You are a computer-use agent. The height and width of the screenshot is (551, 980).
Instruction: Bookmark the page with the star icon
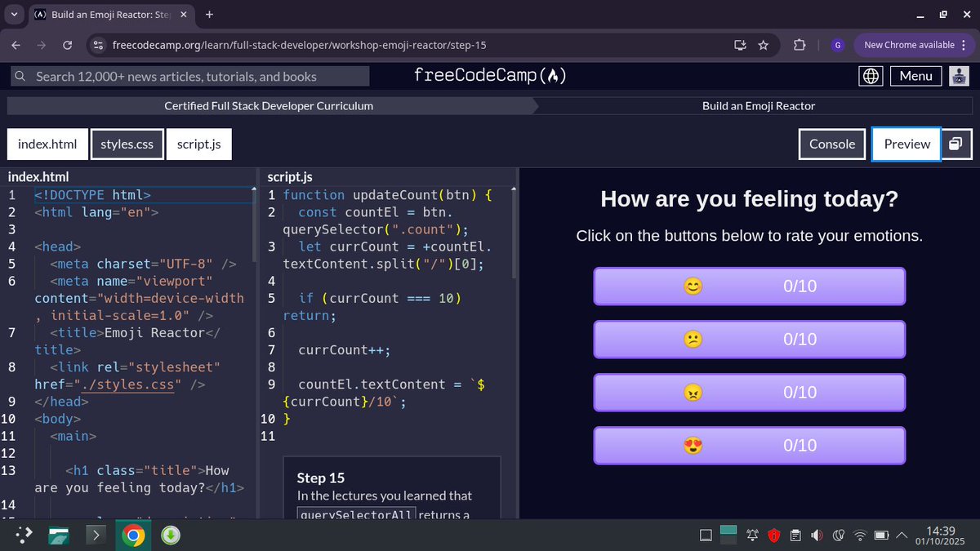pos(763,46)
